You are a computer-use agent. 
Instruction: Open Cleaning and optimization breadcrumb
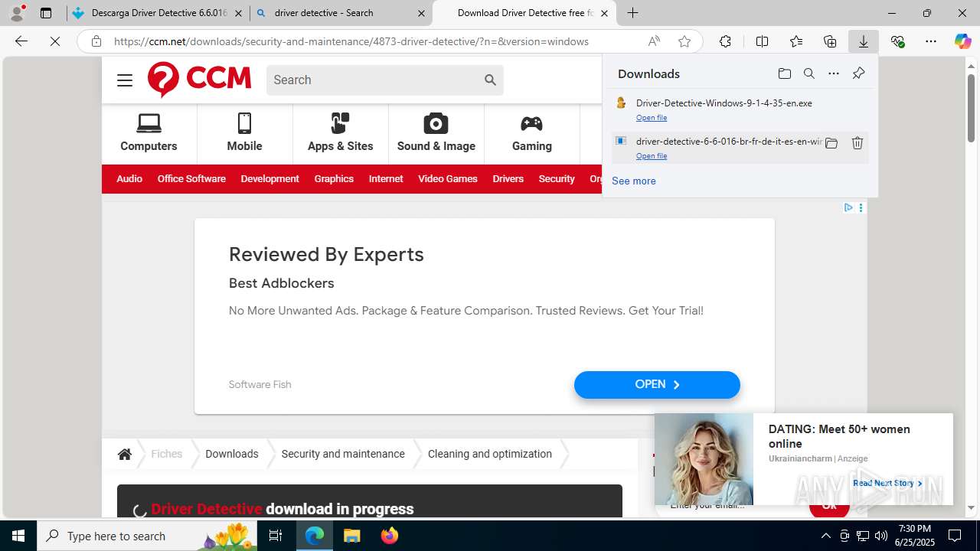click(490, 454)
